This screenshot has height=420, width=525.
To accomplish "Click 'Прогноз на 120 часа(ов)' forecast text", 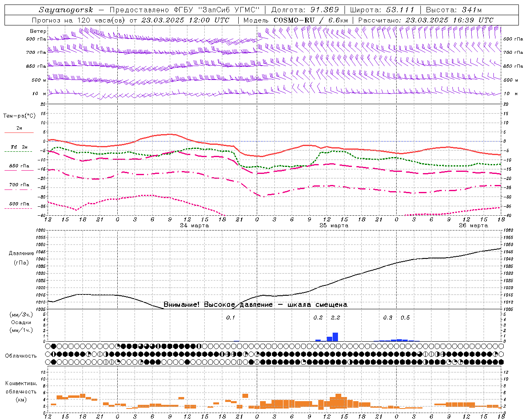I will tap(79, 20).
